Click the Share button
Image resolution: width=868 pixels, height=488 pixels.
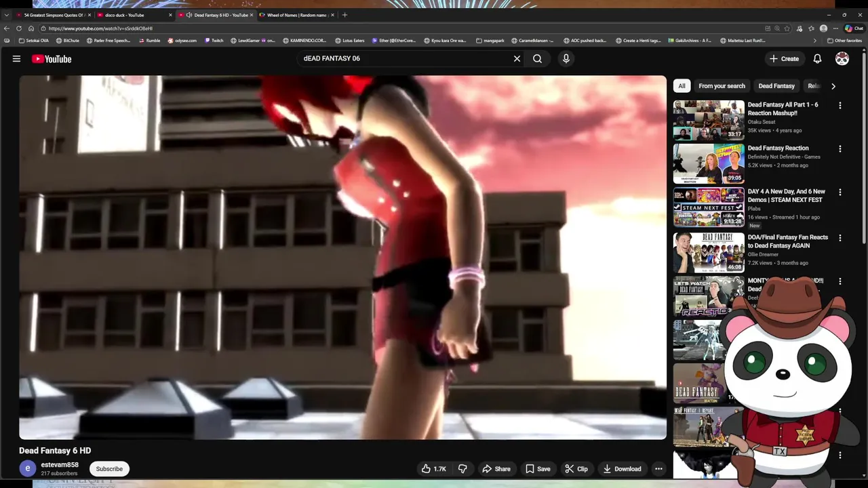coord(496,469)
